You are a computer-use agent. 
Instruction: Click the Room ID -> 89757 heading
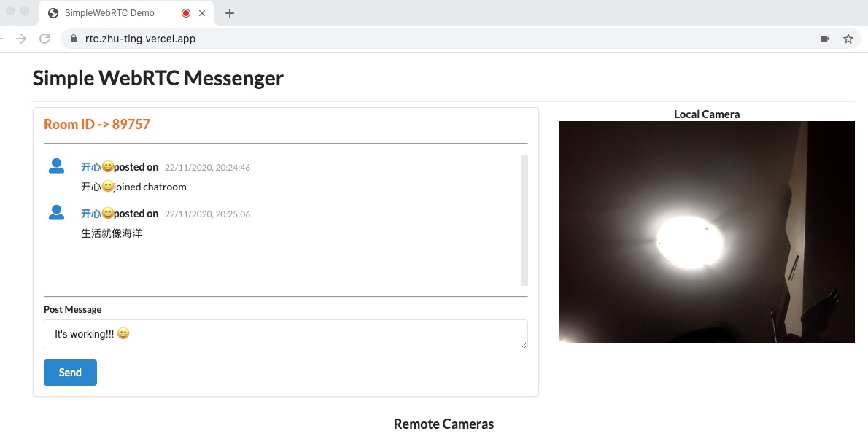[96, 124]
